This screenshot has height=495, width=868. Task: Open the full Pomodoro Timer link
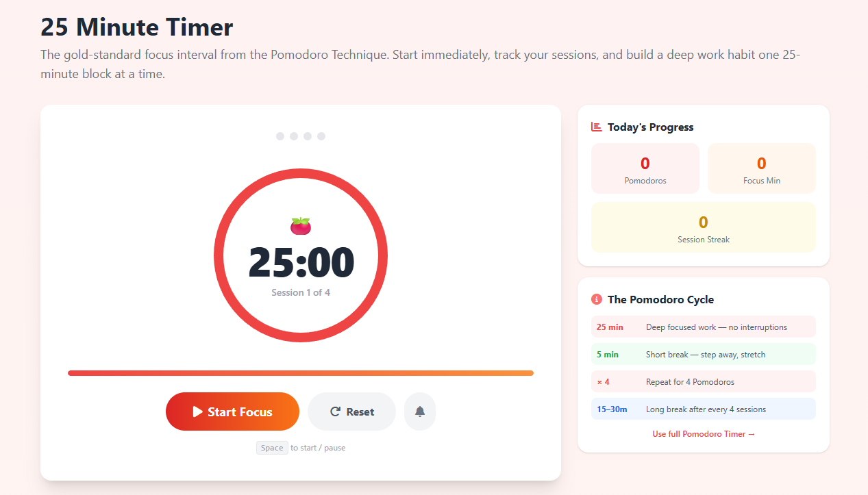point(703,433)
